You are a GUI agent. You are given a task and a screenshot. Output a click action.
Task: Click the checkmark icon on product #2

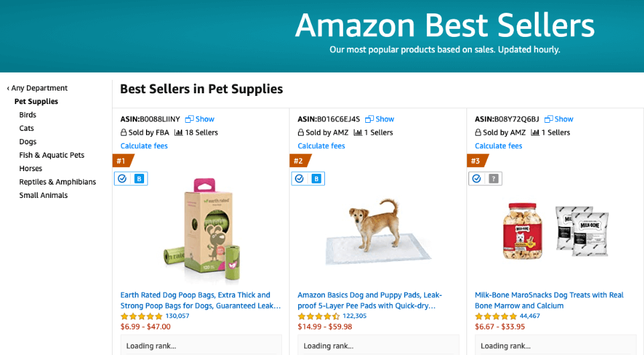pos(300,179)
